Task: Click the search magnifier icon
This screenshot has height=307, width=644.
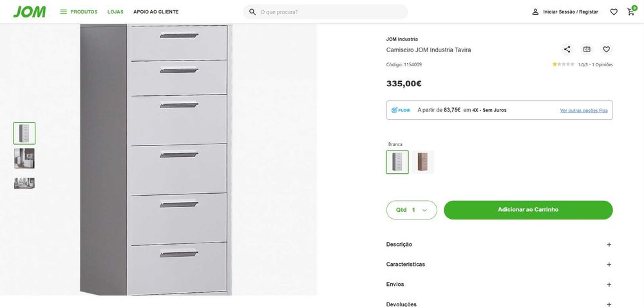Action: [252, 12]
